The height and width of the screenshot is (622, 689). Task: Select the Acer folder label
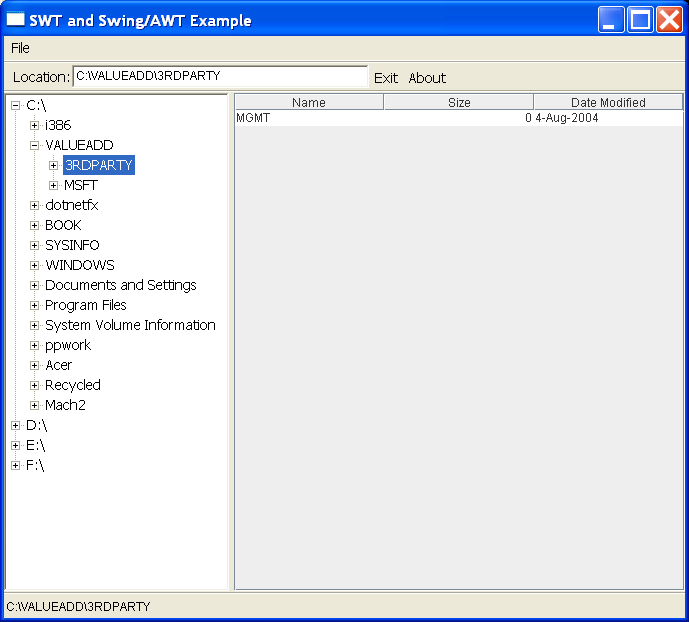point(58,365)
